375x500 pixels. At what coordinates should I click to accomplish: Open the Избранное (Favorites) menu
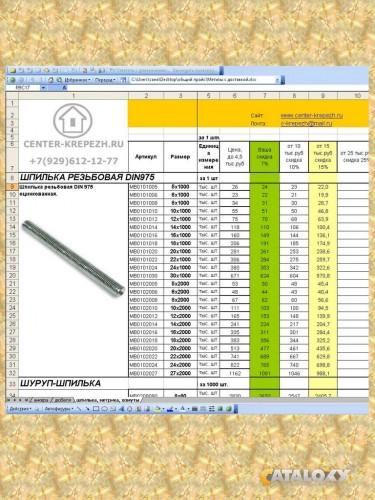76,80
